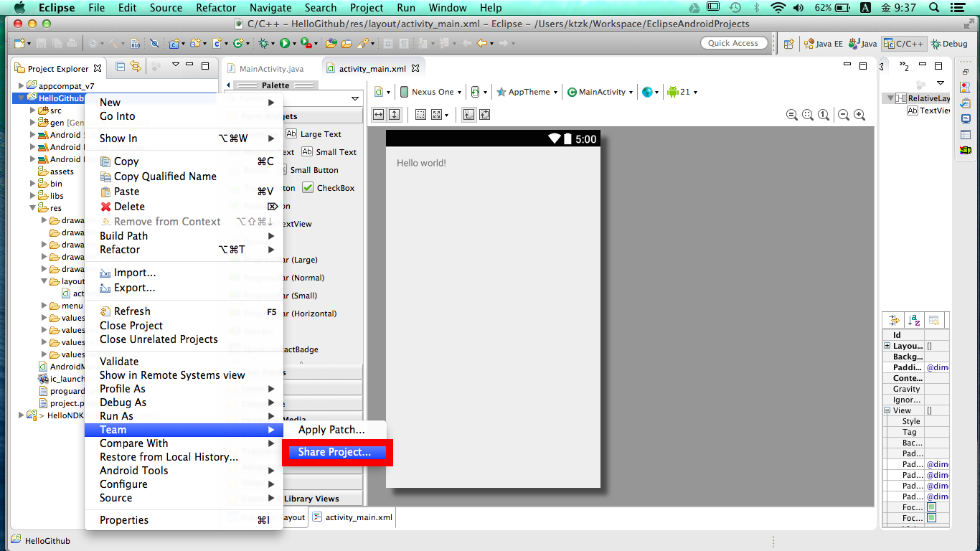
Task: Choose Share Project from the Team submenu
Action: pos(335,453)
